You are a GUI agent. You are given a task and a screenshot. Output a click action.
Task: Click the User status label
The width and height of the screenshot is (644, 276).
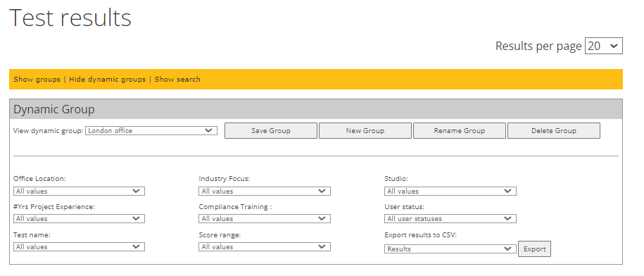[404, 206]
